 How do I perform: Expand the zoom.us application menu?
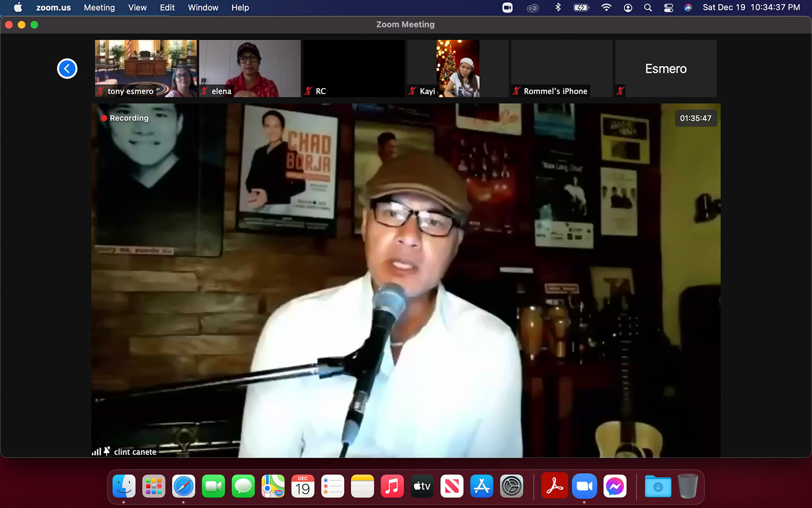(53, 8)
